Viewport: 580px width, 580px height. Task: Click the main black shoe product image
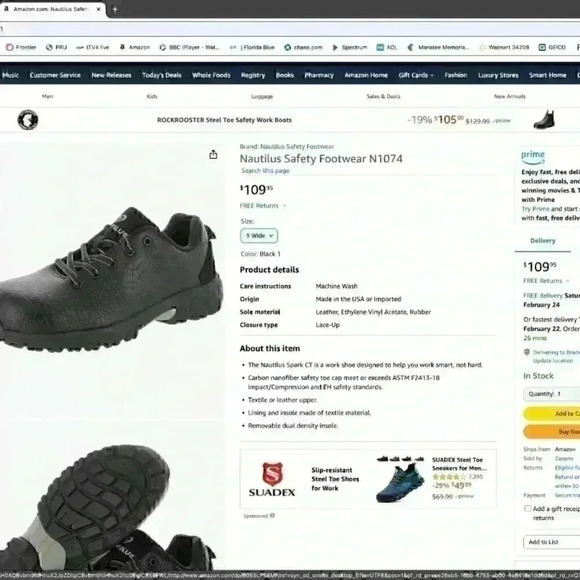(x=111, y=279)
